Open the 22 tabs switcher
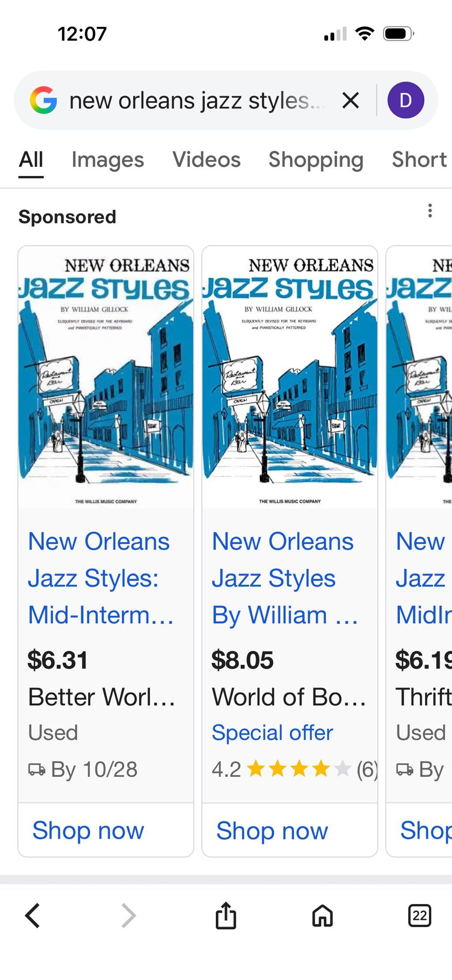452x980 pixels. [x=419, y=916]
